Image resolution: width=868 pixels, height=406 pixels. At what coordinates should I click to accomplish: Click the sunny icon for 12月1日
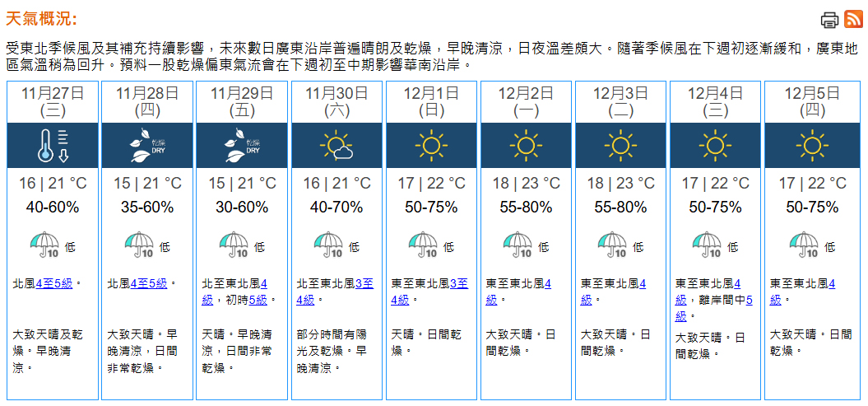point(431,145)
